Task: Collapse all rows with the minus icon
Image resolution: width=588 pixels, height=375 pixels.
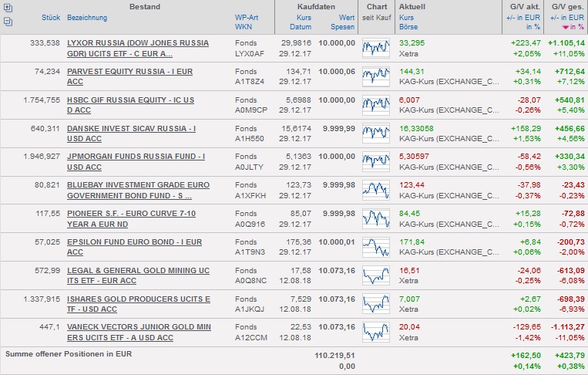Action: (x=8, y=22)
